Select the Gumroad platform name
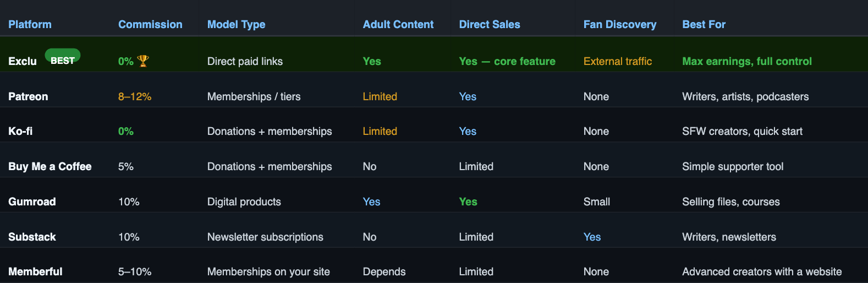The height and width of the screenshot is (283, 868). click(x=32, y=202)
